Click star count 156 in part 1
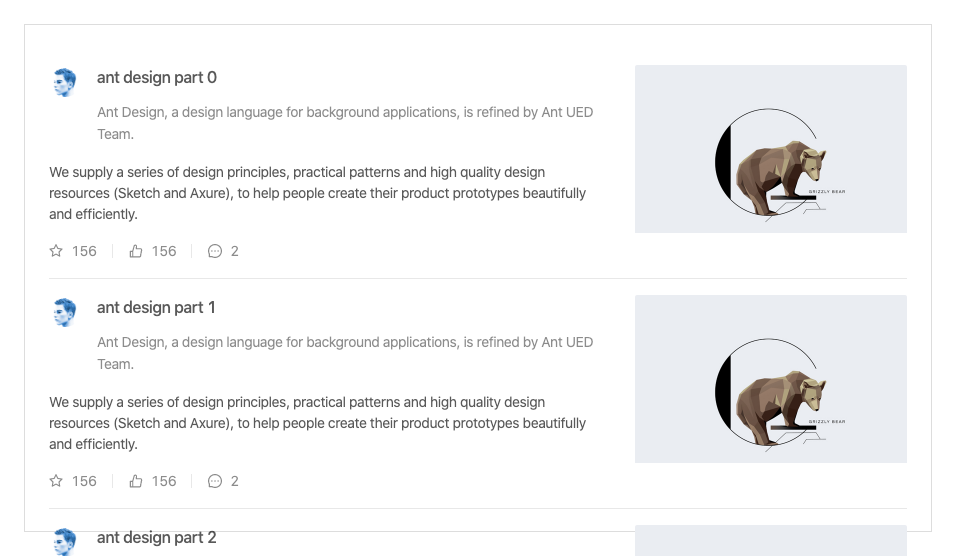The height and width of the screenshot is (556, 956). [84, 481]
